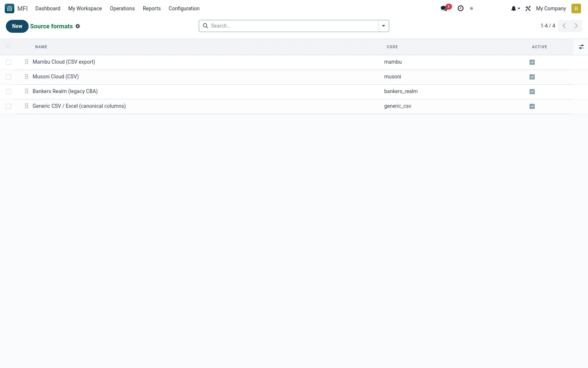Screen dimensions: 588x368
Task: Toggle Active checkbox for generic_csv
Action: pos(532,106)
